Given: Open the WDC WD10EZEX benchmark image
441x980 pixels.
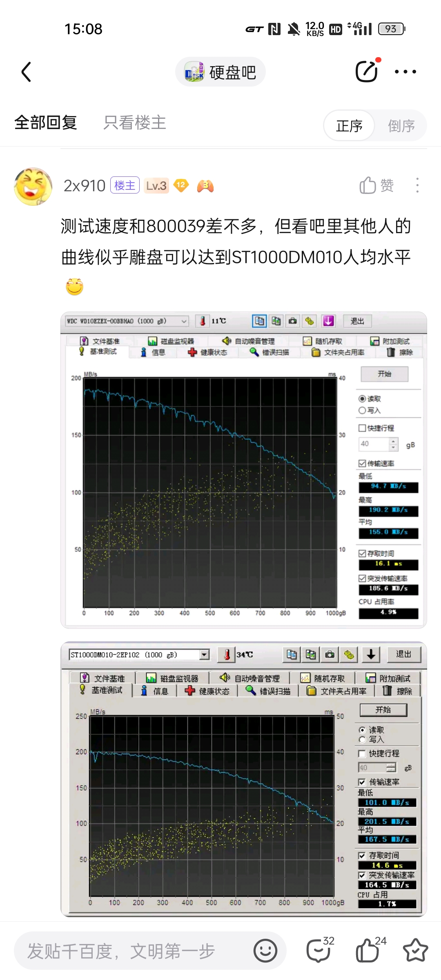Looking at the screenshot, I should point(244,470).
